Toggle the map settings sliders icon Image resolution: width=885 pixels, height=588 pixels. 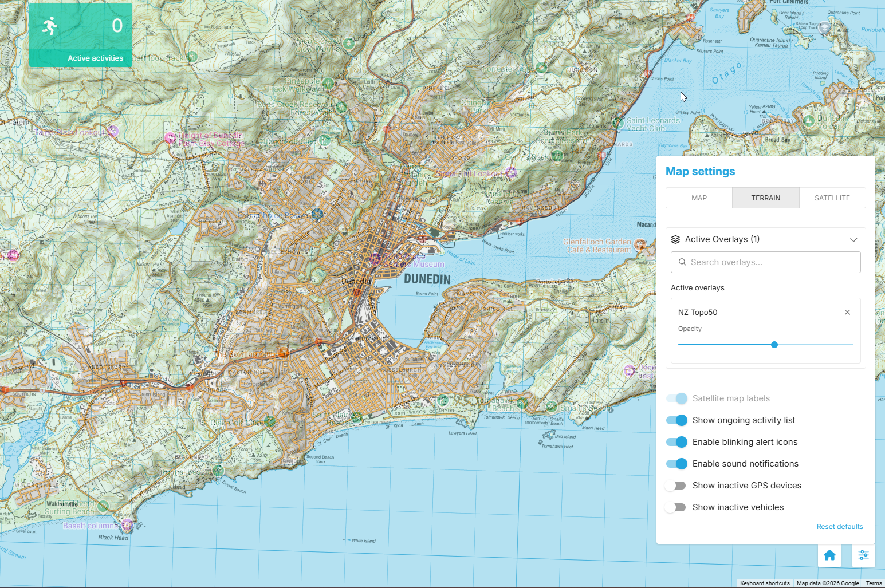[x=863, y=555]
